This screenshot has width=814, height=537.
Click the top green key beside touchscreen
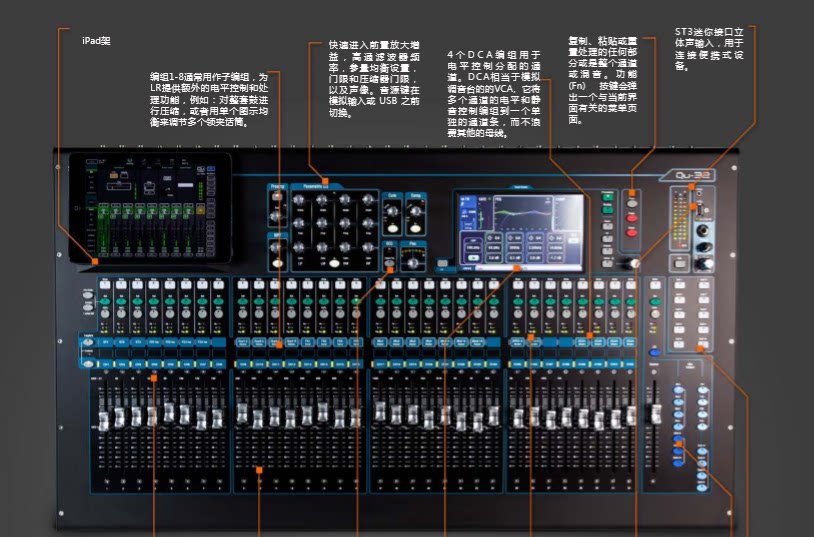tap(607, 196)
